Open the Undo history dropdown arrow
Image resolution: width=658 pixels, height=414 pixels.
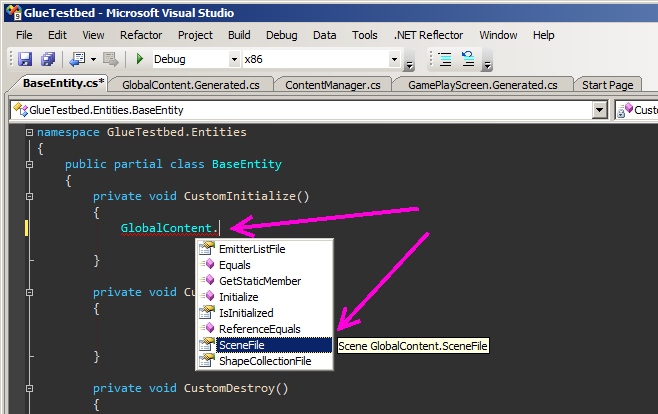pyautogui.click(x=93, y=59)
